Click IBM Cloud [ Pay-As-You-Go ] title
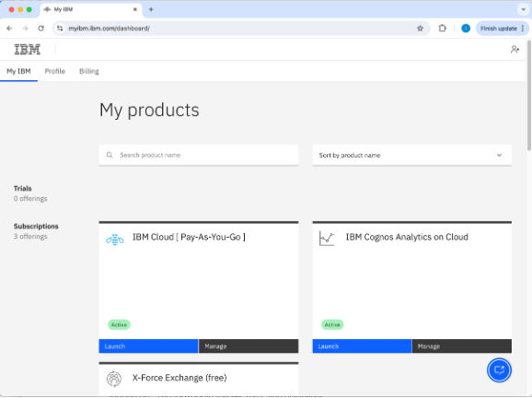 click(x=189, y=237)
